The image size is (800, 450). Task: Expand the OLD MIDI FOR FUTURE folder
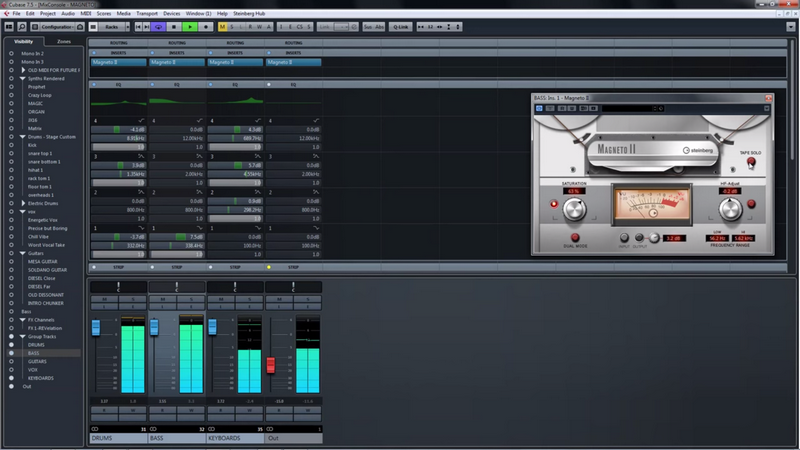tap(22, 70)
